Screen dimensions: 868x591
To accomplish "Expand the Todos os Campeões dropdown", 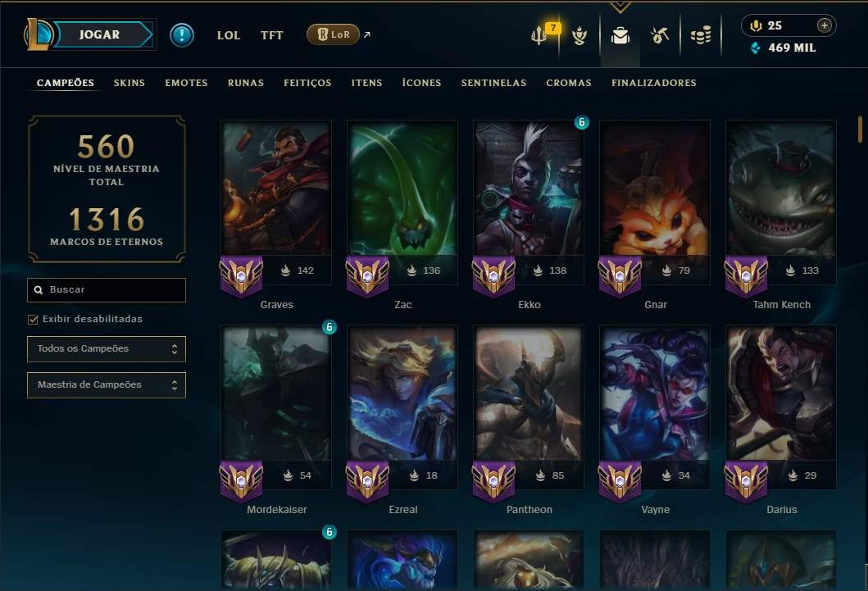I will [x=107, y=348].
